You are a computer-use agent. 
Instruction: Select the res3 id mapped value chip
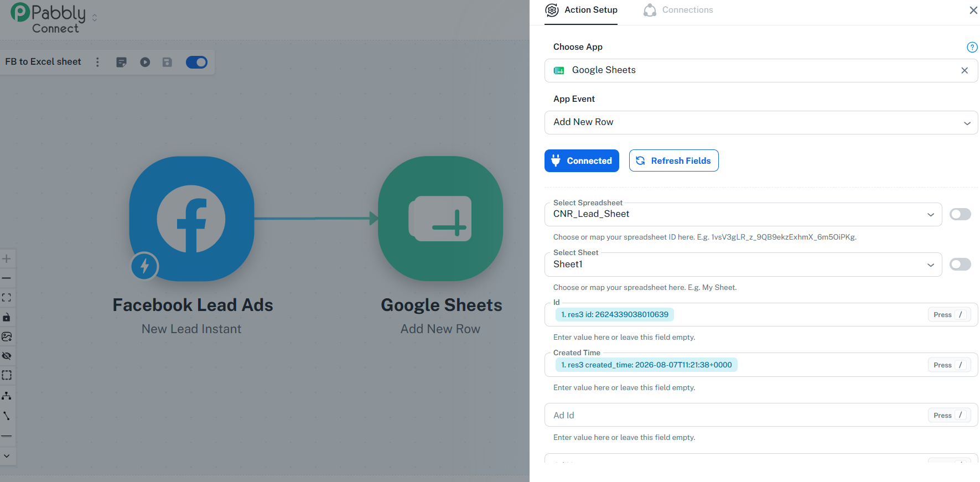pos(614,314)
